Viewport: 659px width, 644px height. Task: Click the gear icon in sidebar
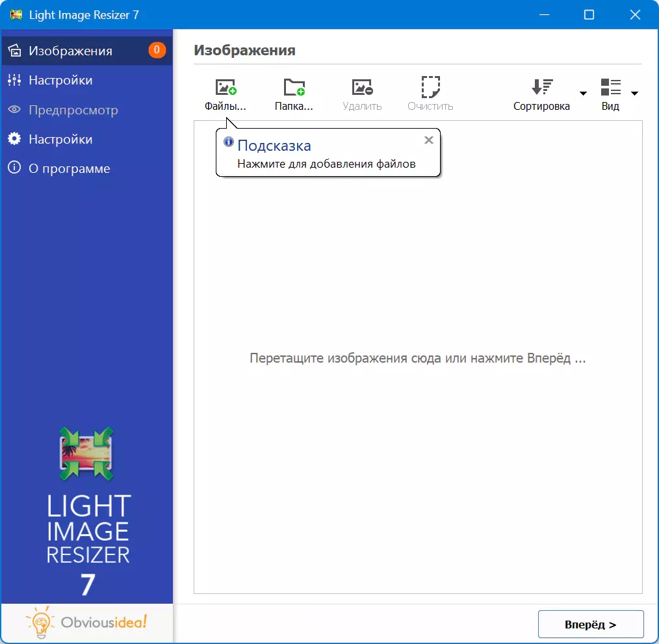(14, 138)
